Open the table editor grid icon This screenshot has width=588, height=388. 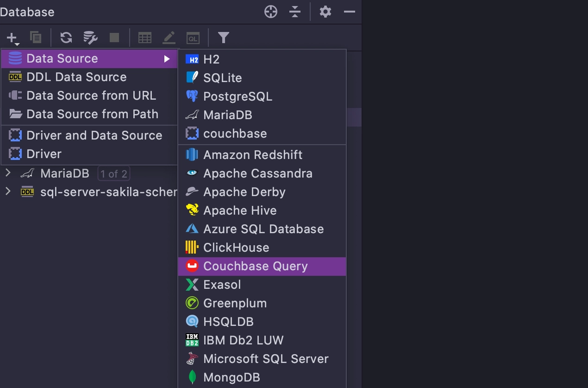coord(145,38)
